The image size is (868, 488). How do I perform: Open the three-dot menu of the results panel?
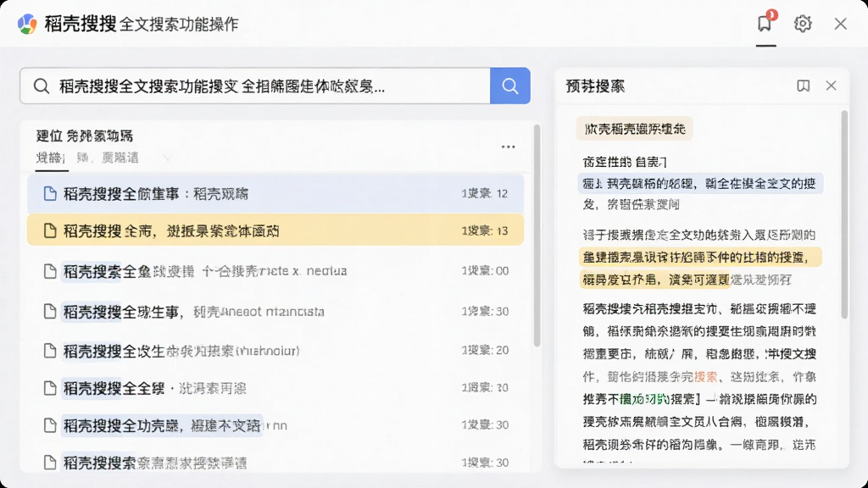point(509,147)
